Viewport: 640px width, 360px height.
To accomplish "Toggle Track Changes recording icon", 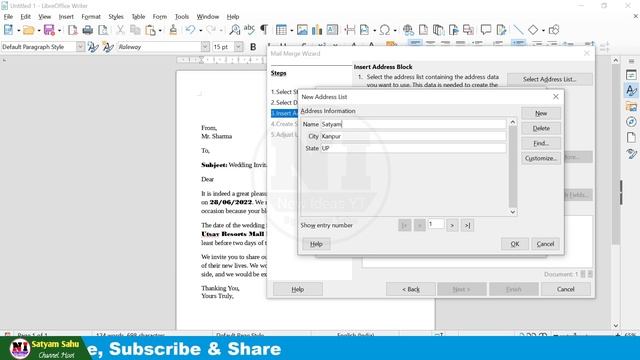I will click(501, 30).
